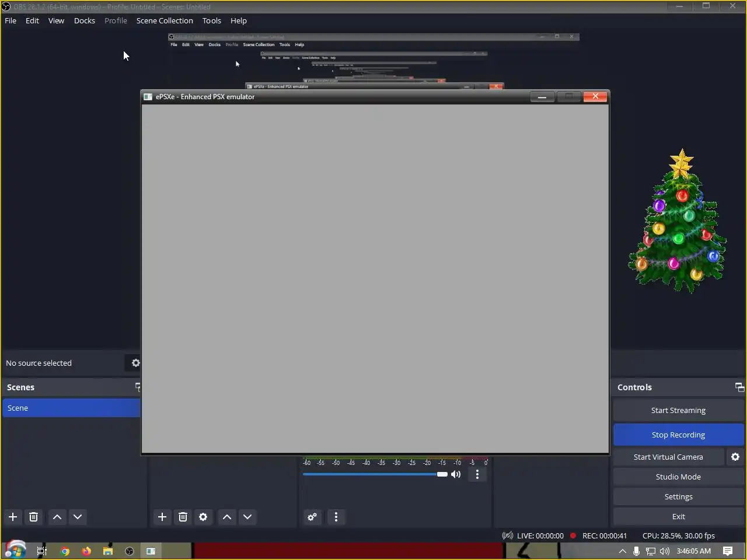The width and height of the screenshot is (747, 560).
Task: Add a new source with plus icon
Action: click(162, 517)
